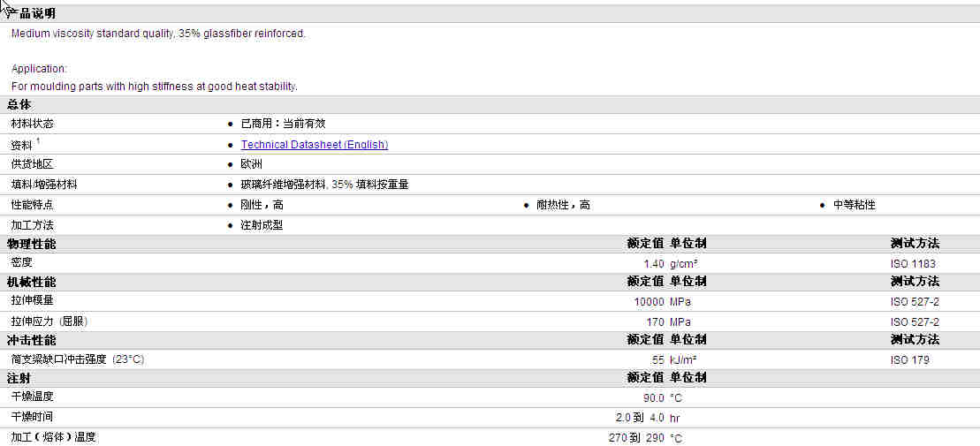Click the g/cm³ unit
This screenshot has width=980, height=446.
pos(684,264)
